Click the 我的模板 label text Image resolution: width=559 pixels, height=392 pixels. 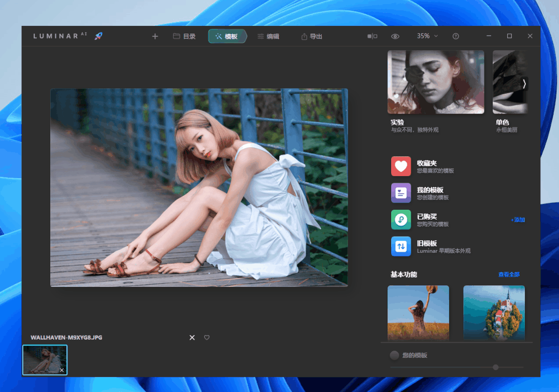(430, 190)
